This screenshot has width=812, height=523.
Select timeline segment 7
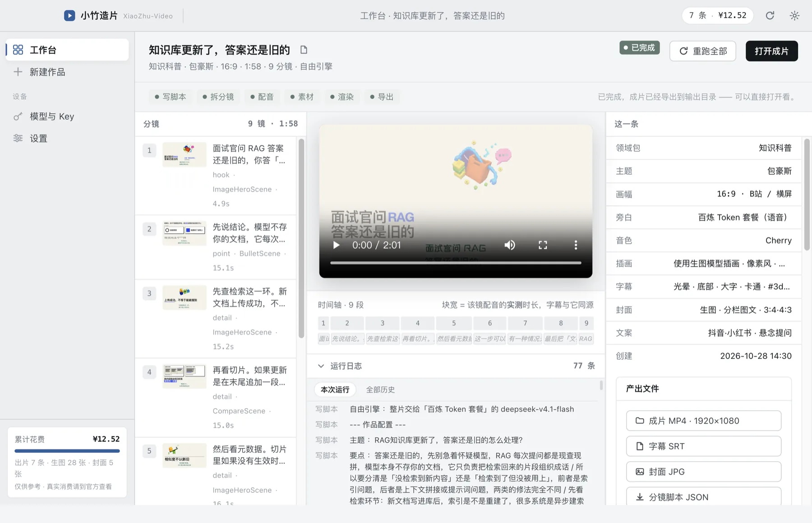coord(525,323)
